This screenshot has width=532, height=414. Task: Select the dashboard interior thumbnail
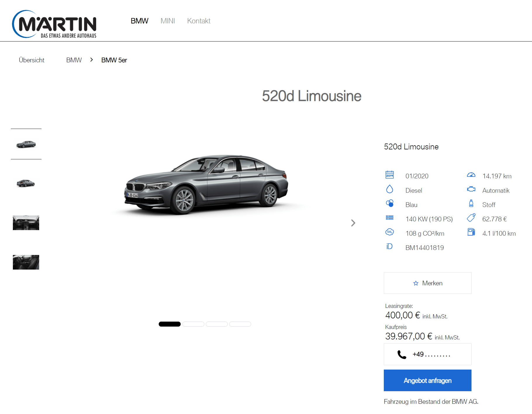[26, 223]
